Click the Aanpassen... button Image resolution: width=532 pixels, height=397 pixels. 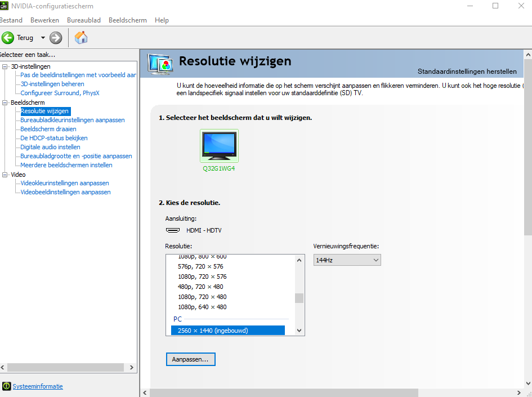191,359
